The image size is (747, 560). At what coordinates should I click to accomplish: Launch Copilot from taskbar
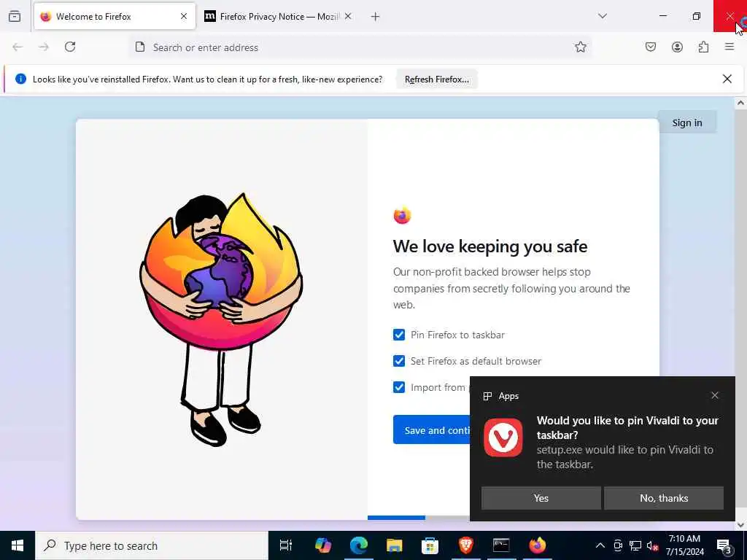(322, 545)
